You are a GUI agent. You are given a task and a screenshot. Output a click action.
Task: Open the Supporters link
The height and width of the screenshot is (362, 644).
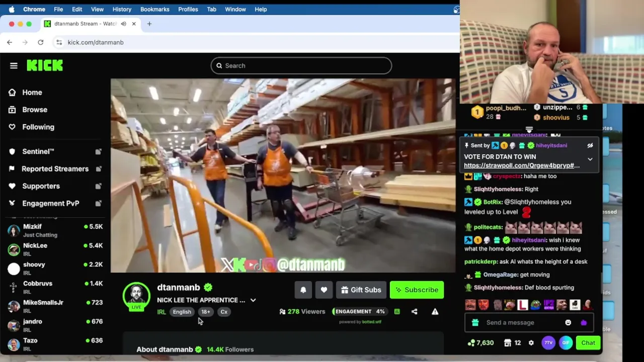coord(55,186)
